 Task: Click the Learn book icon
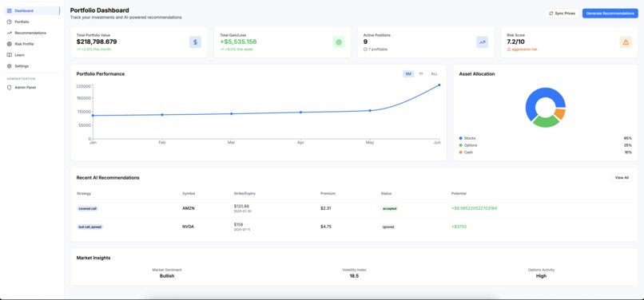(9, 55)
